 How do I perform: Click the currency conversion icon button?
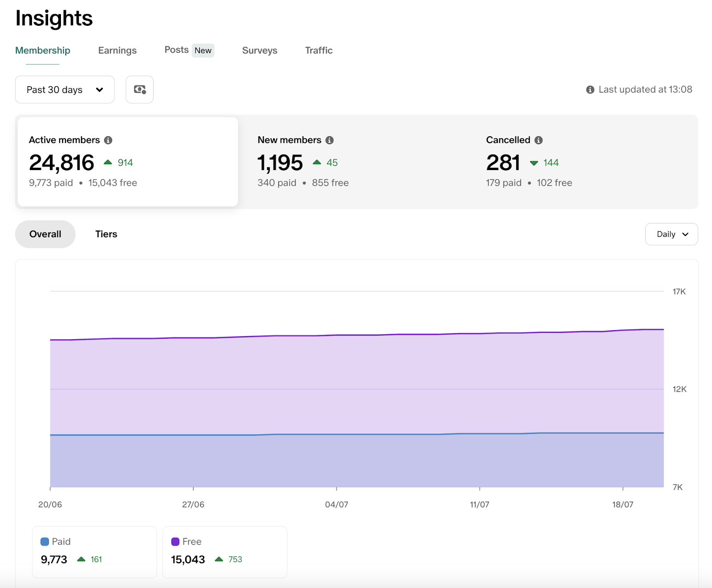tap(139, 89)
